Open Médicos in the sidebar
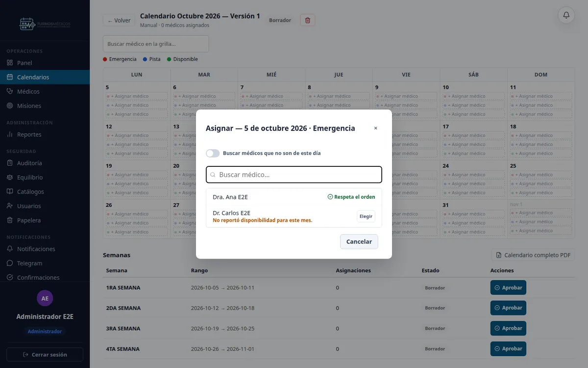The width and height of the screenshot is (588, 368). tap(45, 91)
